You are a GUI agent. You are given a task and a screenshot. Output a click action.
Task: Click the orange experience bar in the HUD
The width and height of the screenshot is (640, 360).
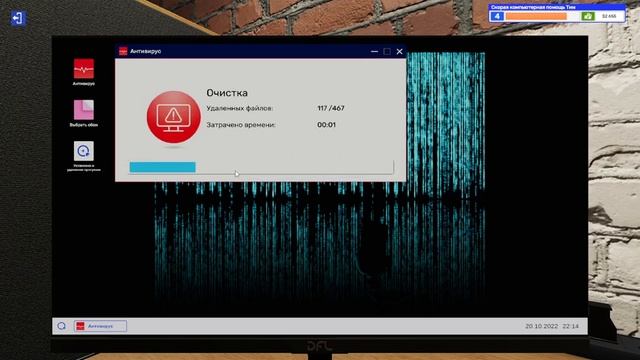coord(536,16)
